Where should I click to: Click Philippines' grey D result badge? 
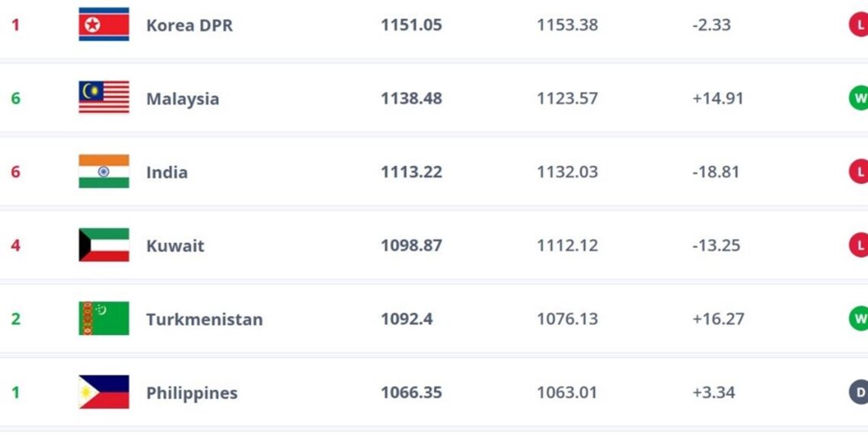[x=859, y=393]
